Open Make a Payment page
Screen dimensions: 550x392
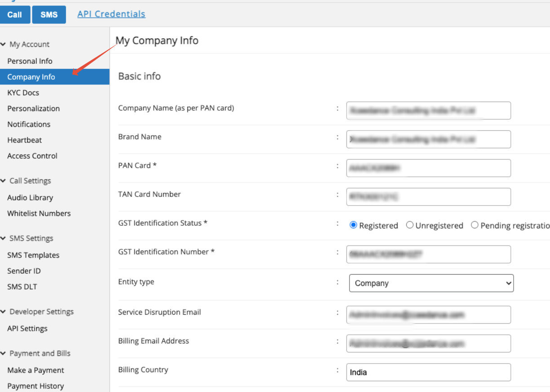[x=35, y=370]
